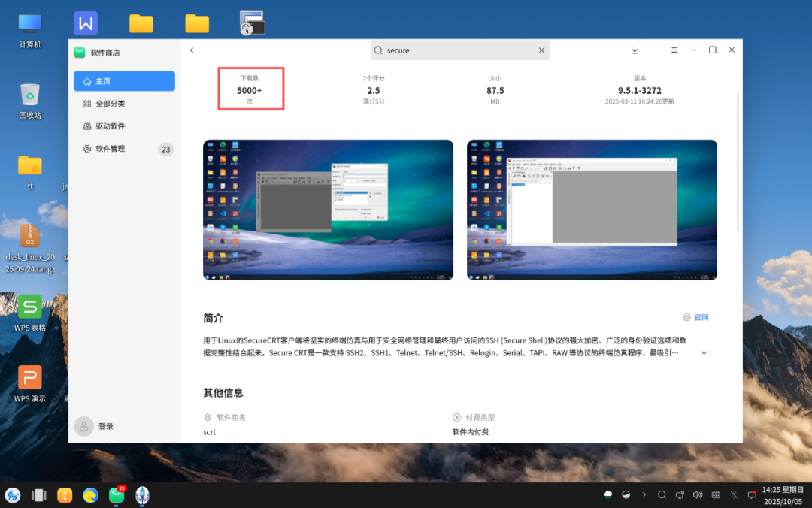Select the second yellow folder on desktop
The image size is (812, 508).
(x=197, y=23)
